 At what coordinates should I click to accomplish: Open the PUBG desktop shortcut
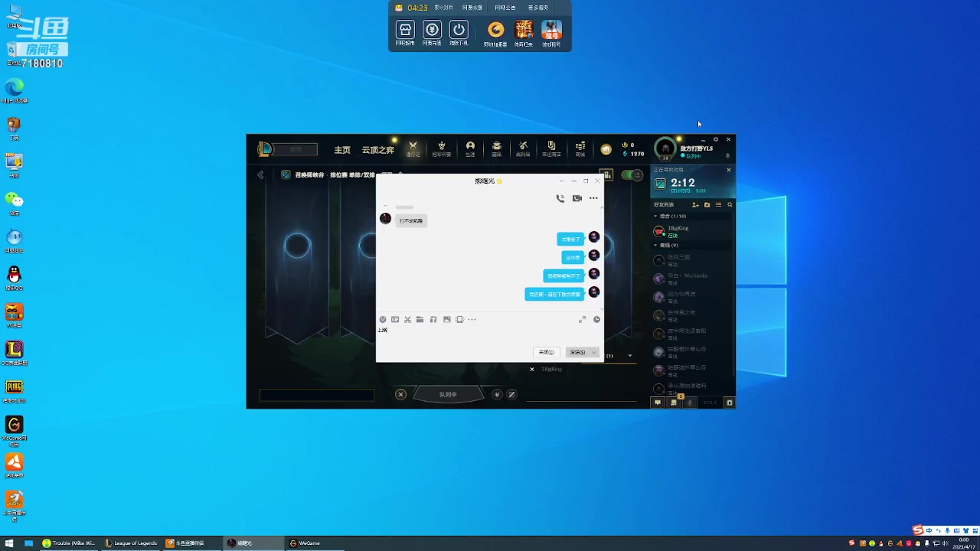click(x=14, y=390)
